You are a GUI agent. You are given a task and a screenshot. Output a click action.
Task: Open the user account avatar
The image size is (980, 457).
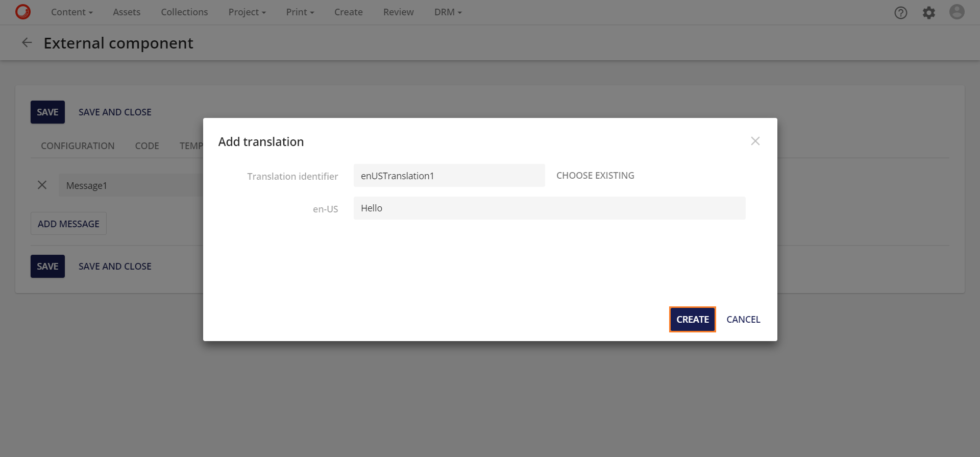pyautogui.click(x=957, y=12)
